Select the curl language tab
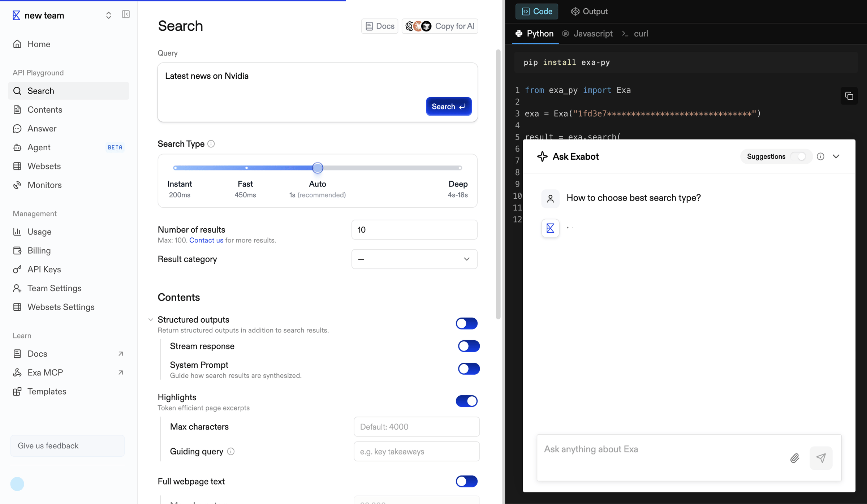Viewport: 867px width, 504px height. (x=635, y=34)
